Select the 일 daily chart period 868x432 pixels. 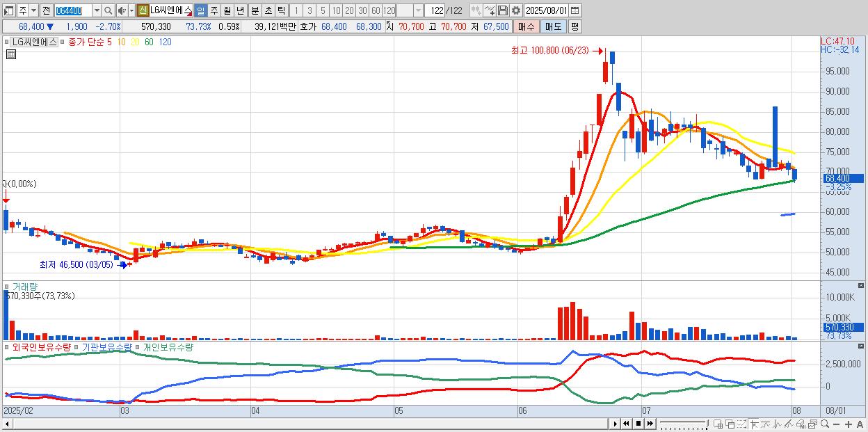tap(200, 10)
